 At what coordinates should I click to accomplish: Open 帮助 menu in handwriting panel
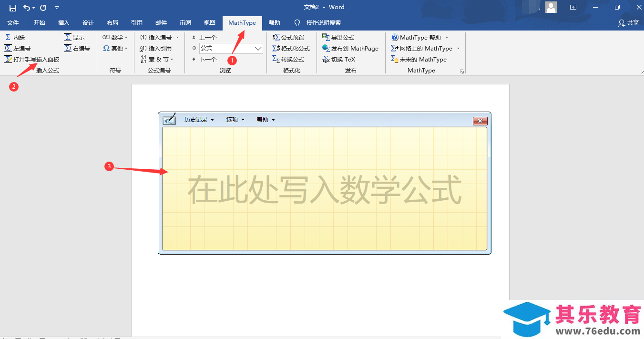pyautogui.click(x=266, y=120)
